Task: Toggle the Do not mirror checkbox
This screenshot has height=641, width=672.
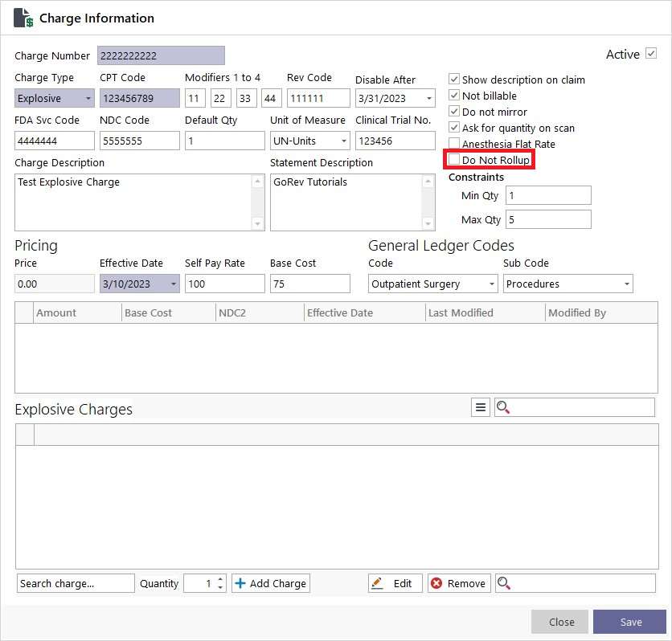Action: [454, 112]
